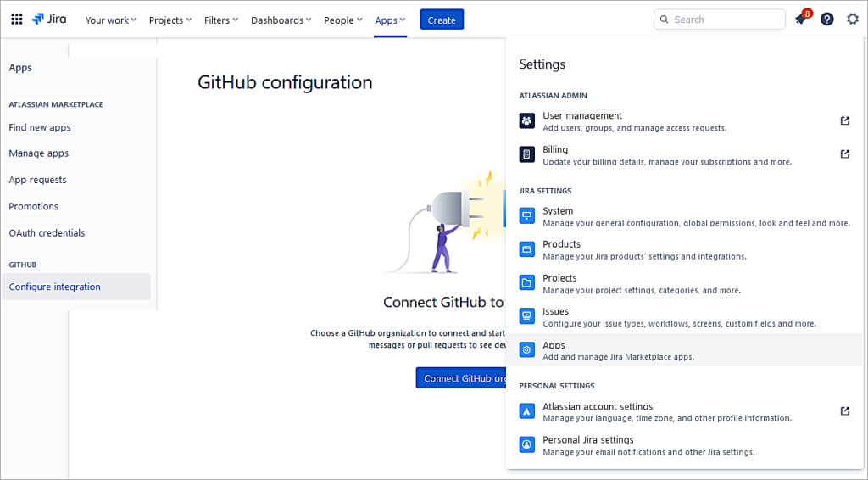
Task: Open the app switcher grid icon
Action: [x=16, y=20]
